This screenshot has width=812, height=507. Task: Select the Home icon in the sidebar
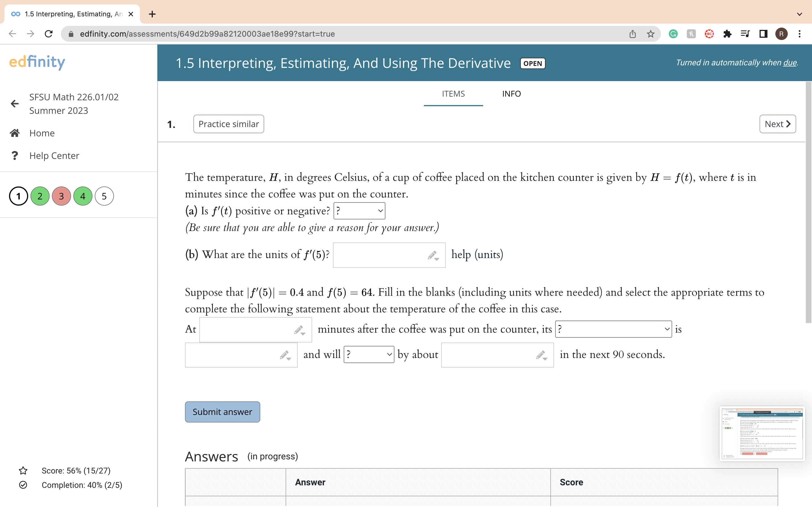(x=15, y=133)
